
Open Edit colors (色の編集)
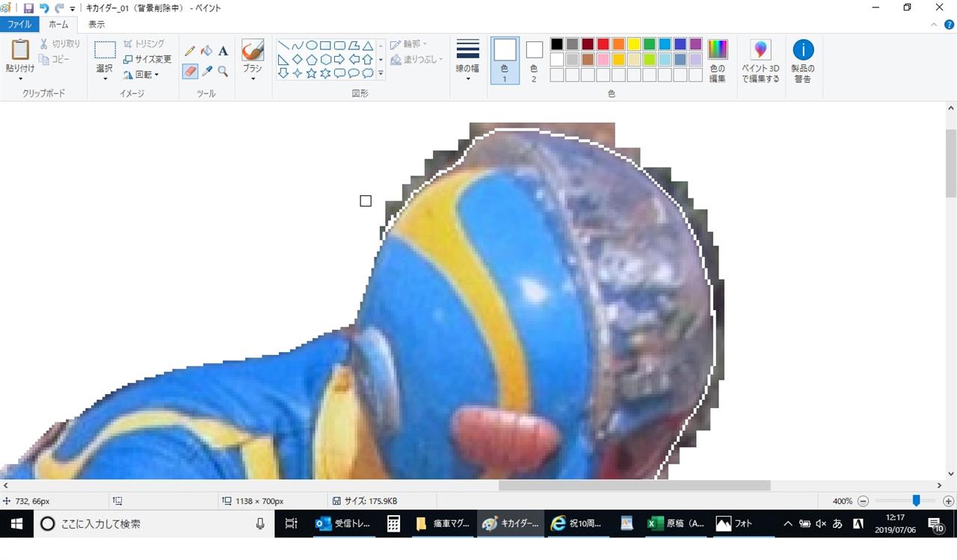pyautogui.click(x=718, y=61)
